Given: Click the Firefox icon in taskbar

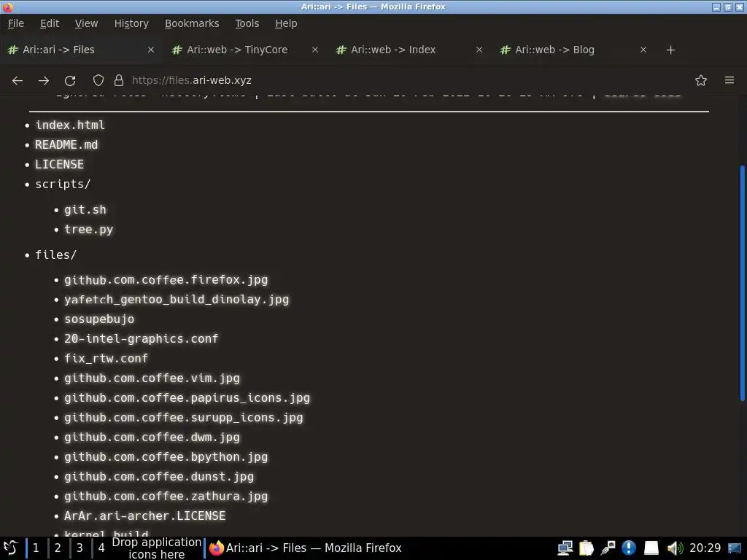Looking at the screenshot, I should pos(216,548).
